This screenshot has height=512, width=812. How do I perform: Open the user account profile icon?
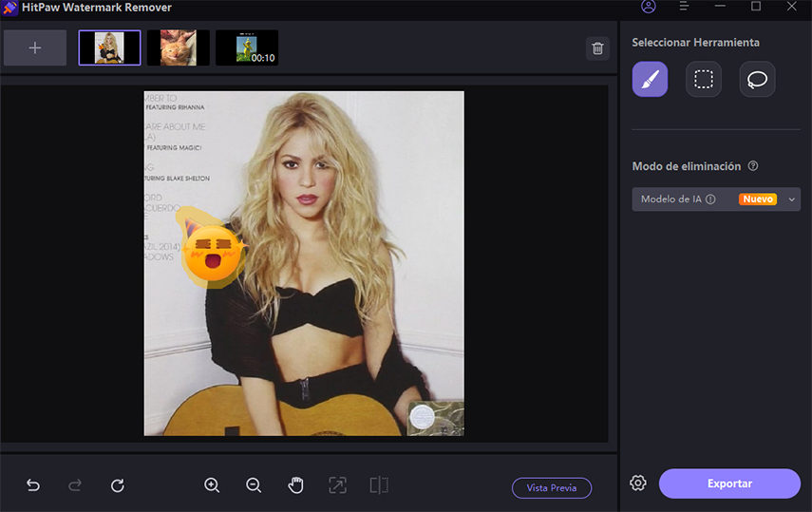(x=649, y=7)
